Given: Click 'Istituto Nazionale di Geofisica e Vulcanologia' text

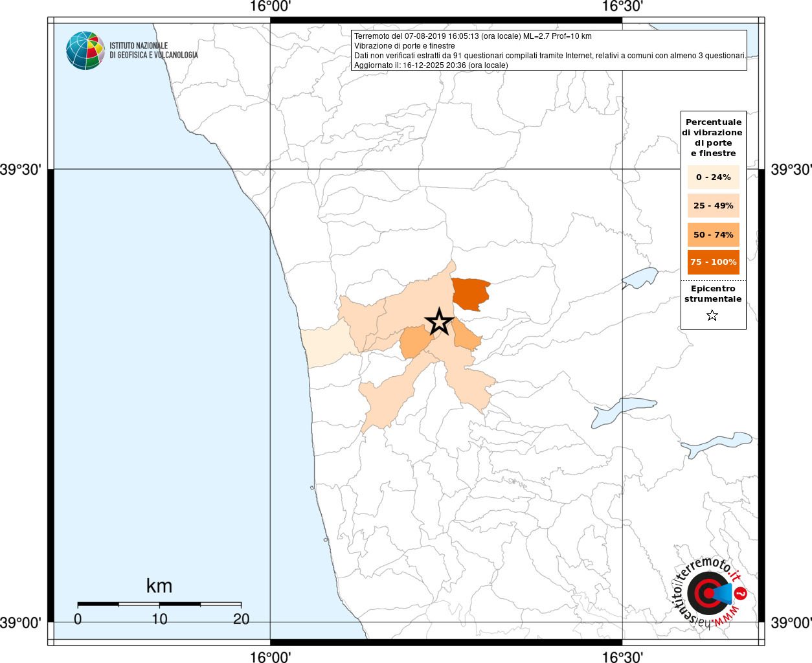Looking at the screenshot, I should click(x=153, y=51).
